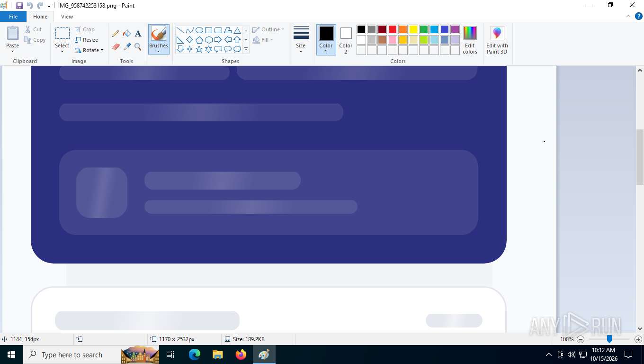Screen dimensions: 644x364
Task: Open the File menu
Action: (x=13, y=17)
